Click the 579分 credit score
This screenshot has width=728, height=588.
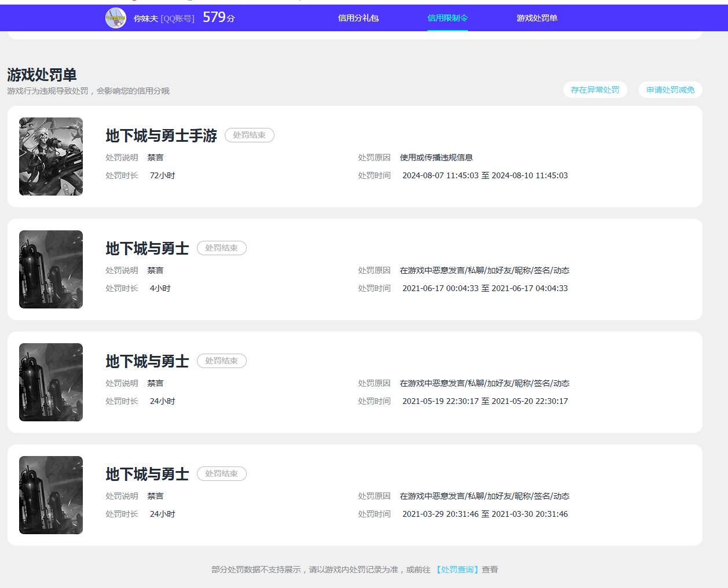(x=219, y=17)
